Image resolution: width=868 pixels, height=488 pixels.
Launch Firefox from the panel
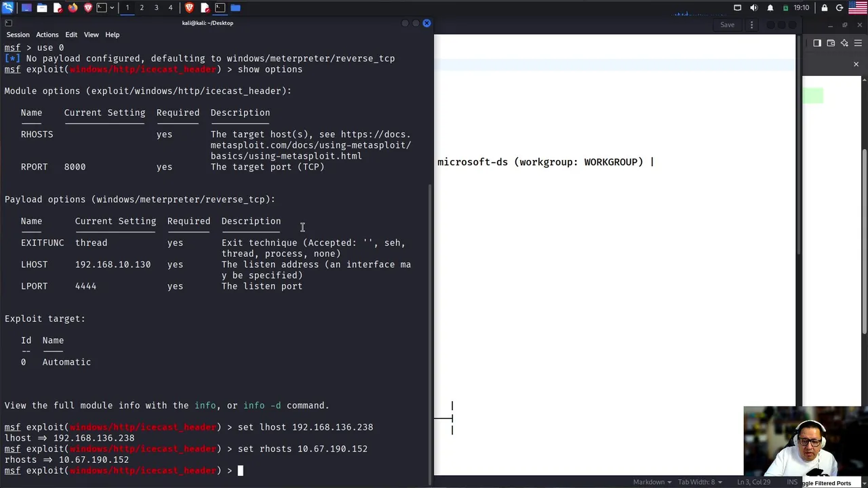[x=73, y=7]
